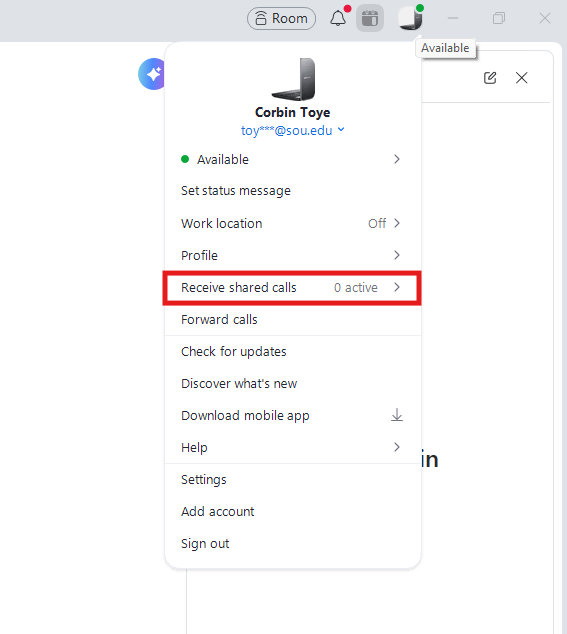This screenshot has width=567, height=634.
Task: Open Work location option
Action: click(293, 223)
